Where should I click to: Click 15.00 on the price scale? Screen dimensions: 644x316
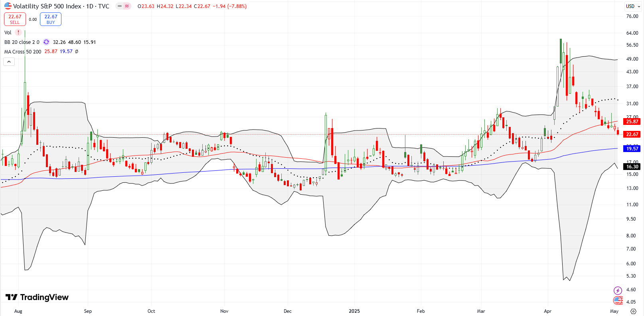click(x=632, y=174)
